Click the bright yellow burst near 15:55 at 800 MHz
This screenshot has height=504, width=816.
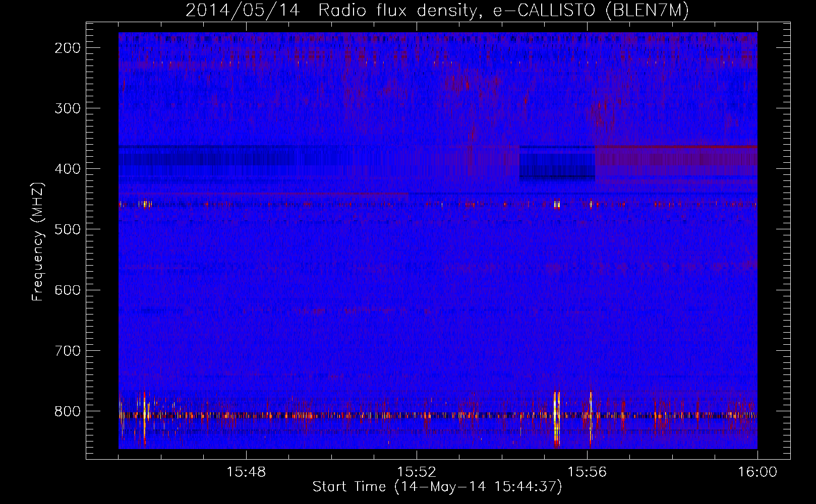point(556,418)
